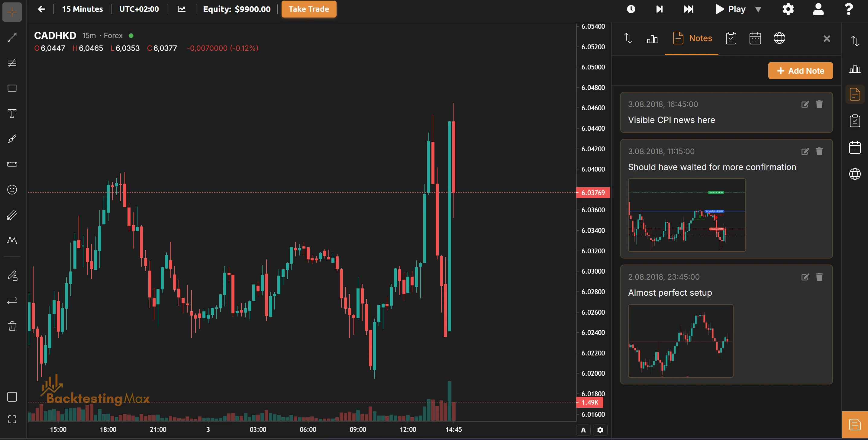Start replay with Play button
The width and height of the screenshot is (868, 440).
click(730, 9)
